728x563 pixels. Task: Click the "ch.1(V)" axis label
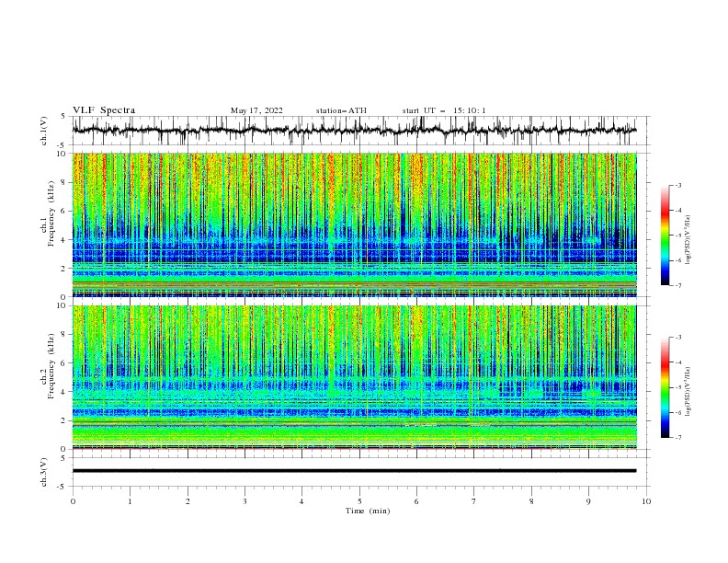(44, 131)
